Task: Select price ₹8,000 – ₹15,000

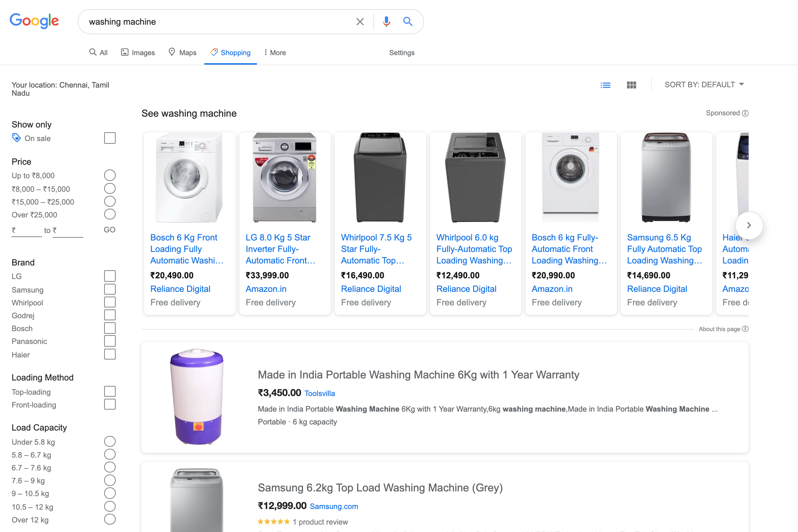Action: (x=110, y=189)
